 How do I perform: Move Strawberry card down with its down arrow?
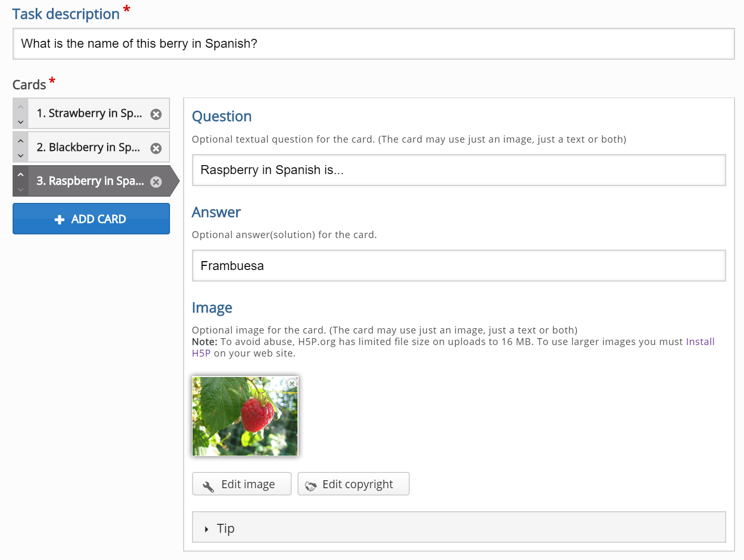click(20, 122)
